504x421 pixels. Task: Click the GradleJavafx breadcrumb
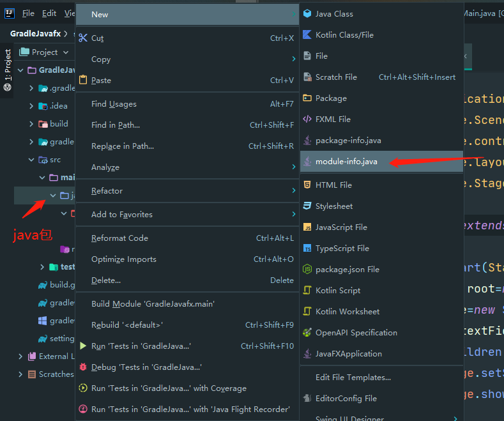(x=35, y=33)
